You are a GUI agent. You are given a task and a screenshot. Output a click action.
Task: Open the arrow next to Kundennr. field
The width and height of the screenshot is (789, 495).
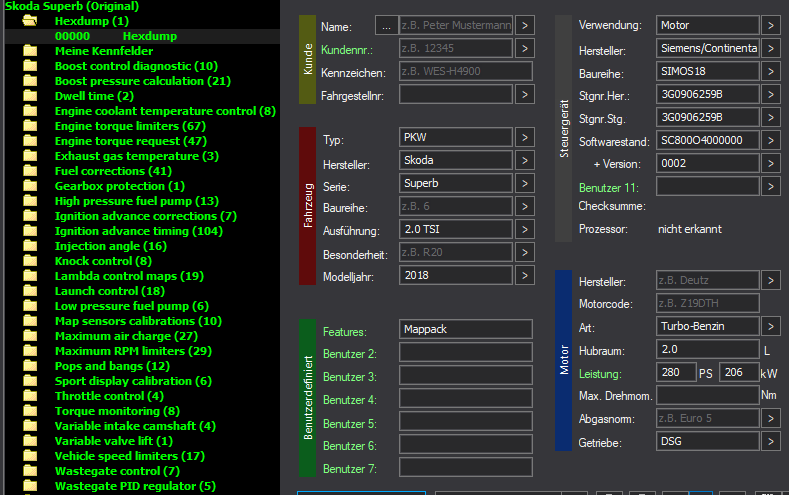coord(525,48)
